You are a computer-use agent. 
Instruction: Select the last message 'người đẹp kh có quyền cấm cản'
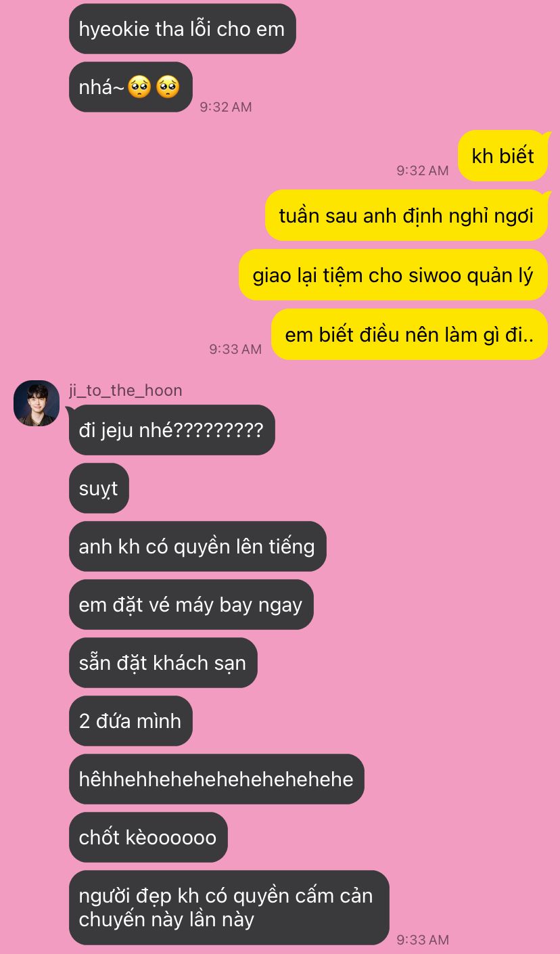(229, 907)
